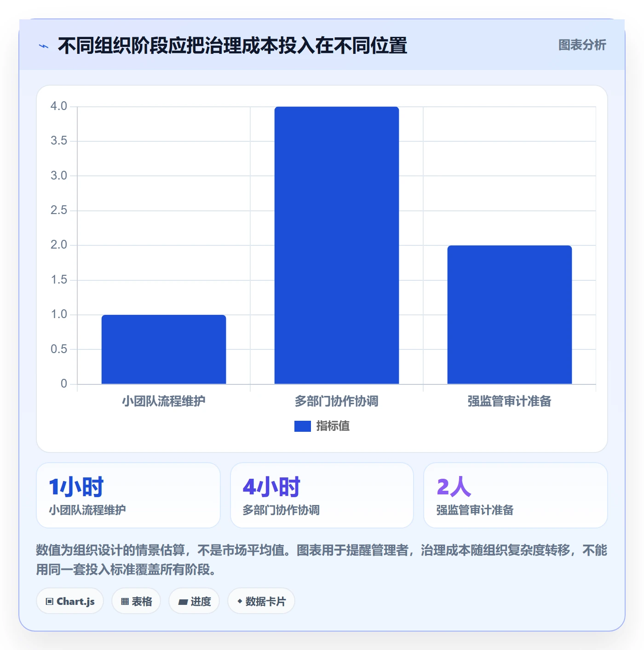The height and width of the screenshot is (650, 644).
Task: Click the bar icon in the 进度 tag
Action: click(x=183, y=602)
